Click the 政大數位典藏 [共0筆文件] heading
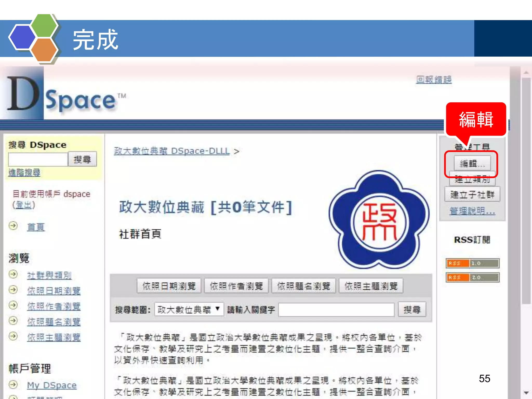Image resolution: width=532 pixels, height=399 pixels. [x=206, y=207]
